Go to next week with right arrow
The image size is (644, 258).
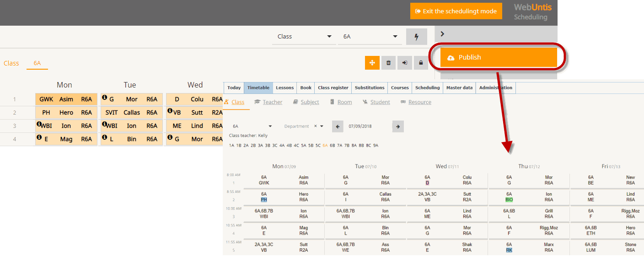coord(398,126)
